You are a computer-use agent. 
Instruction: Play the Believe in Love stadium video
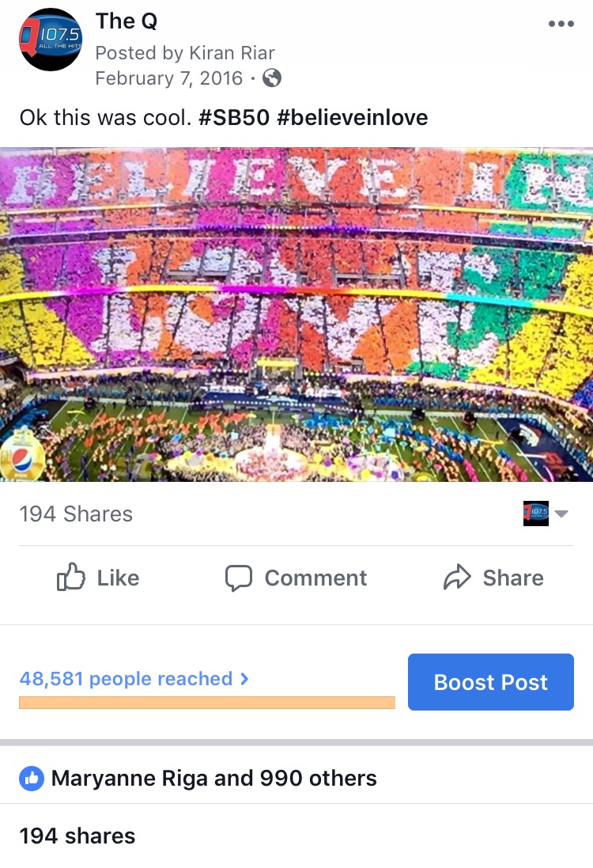click(296, 315)
